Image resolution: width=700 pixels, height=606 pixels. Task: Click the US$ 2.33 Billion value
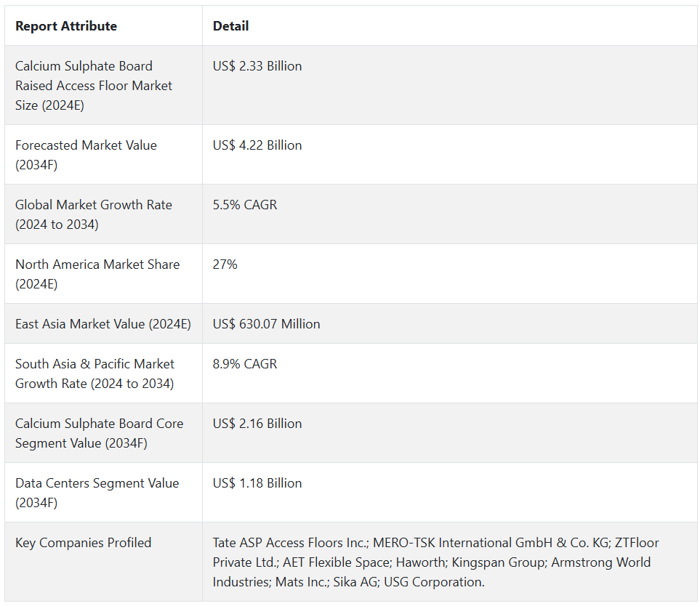tap(257, 66)
